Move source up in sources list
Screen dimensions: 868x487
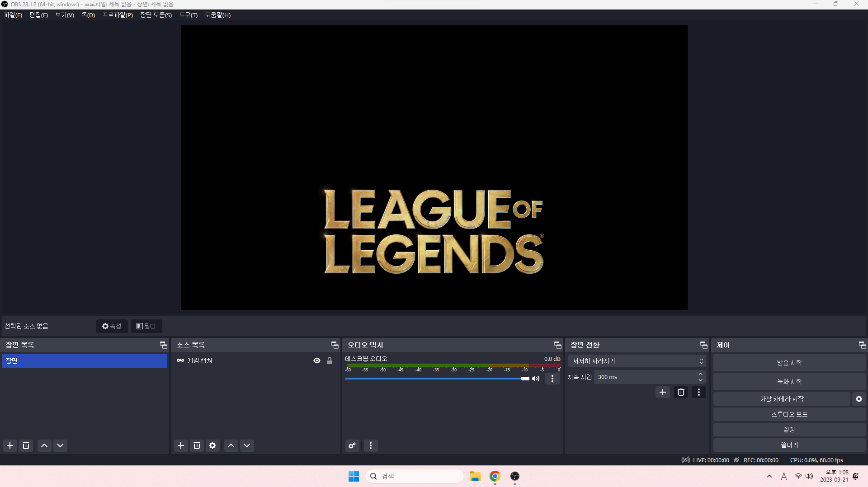231,445
